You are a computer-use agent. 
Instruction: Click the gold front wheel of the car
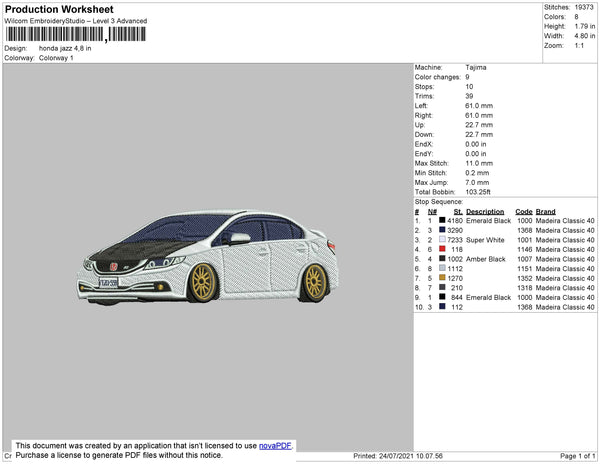[x=201, y=280]
